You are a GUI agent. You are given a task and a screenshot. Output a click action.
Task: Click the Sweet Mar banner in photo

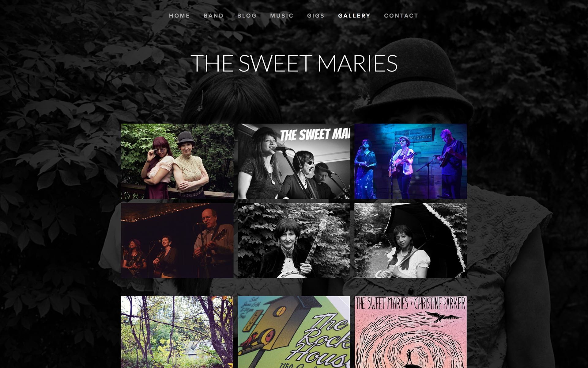coord(315,134)
